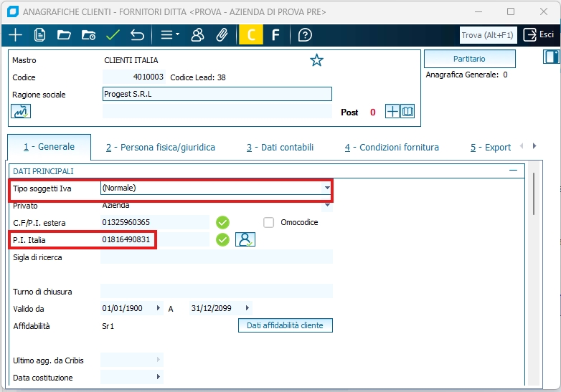
Task: Switch to the 5 - Export tab
Action: (x=491, y=148)
